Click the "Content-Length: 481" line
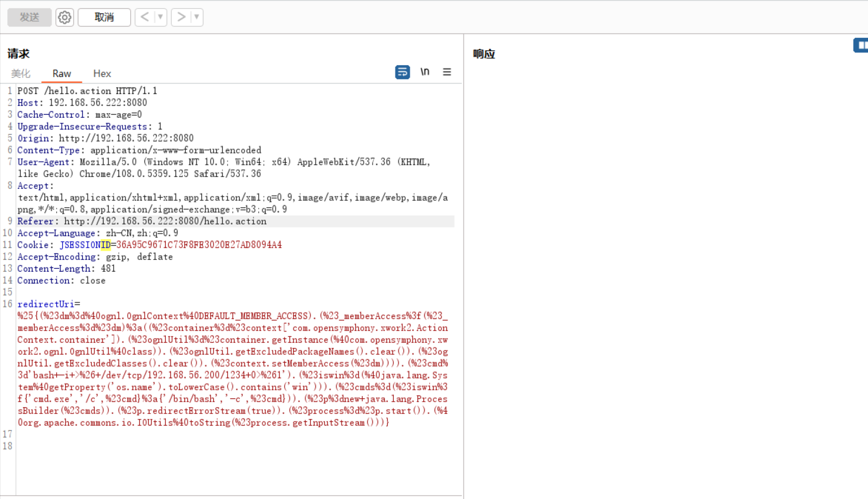868x499 pixels. [66, 268]
